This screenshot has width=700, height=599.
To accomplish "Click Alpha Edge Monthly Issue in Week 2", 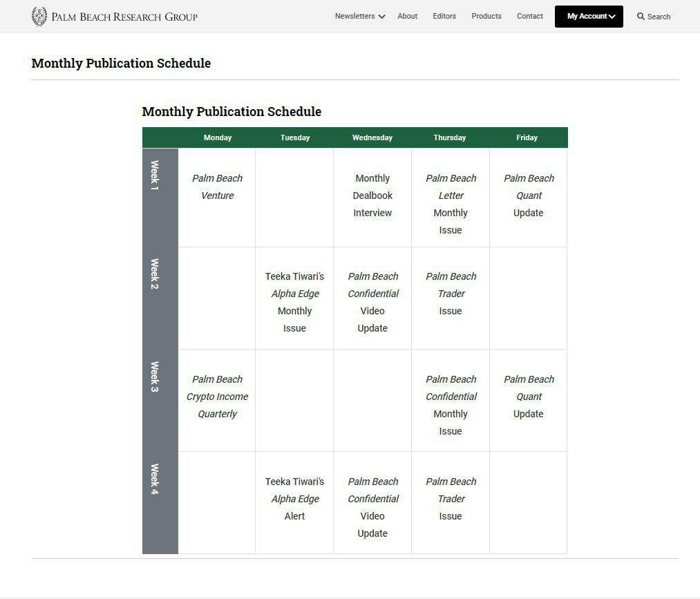I will pyautogui.click(x=294, y=302).
